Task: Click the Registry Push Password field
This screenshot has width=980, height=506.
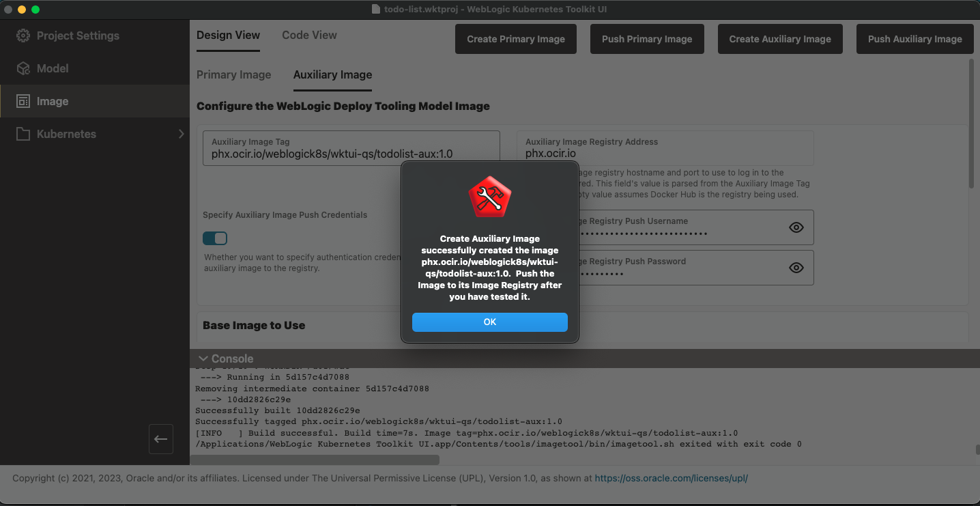Action: [665, 268]
